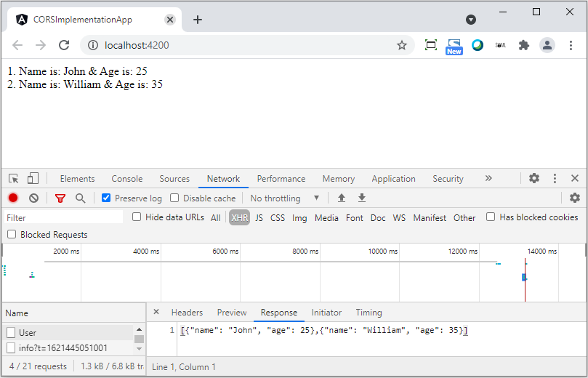Click the browser forward arrow
Image resolution: width=588 pixels, height=378 pixels.
(x=41, y=45)
